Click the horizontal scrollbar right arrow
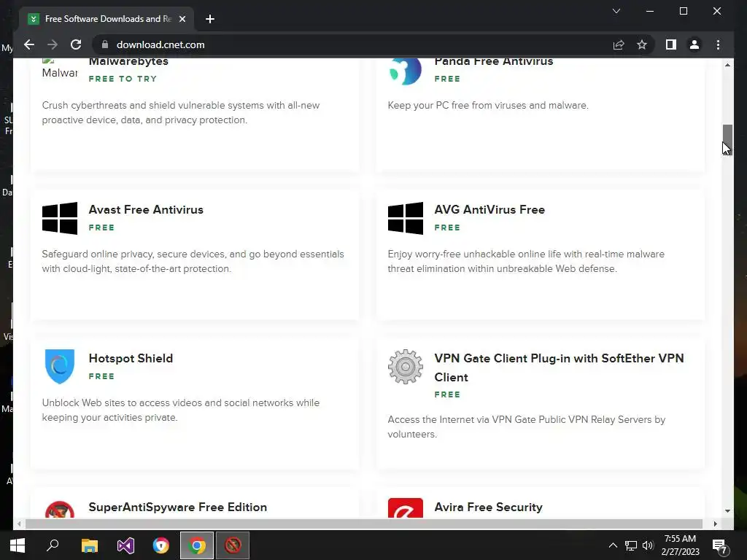This screenshot has width=747, height=560. coord(715,524)
